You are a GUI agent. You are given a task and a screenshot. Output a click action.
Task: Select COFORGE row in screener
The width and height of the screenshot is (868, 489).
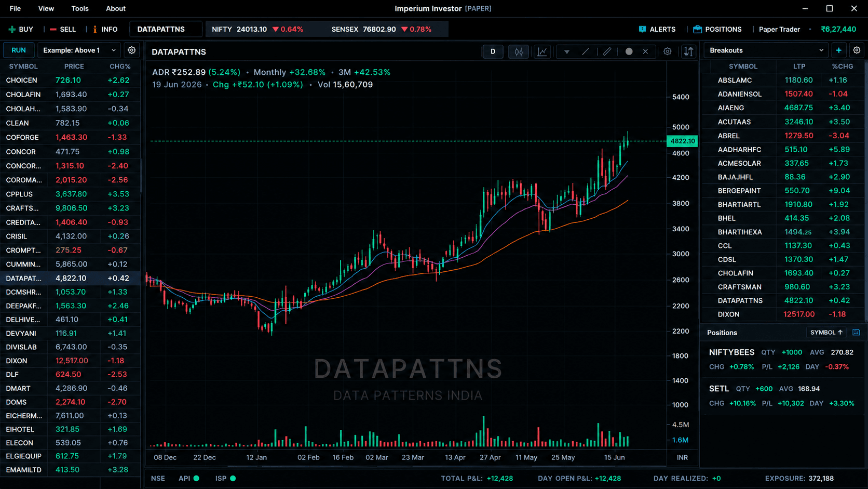[70, 137]
